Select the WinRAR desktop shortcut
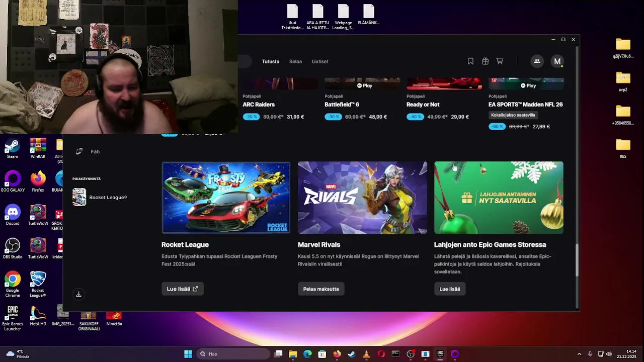The width and height of the screenshot is (644, 362). click(38, 149)
